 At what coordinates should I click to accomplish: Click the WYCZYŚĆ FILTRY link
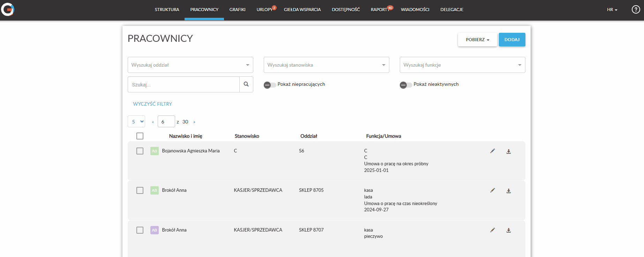click(152, 104)
